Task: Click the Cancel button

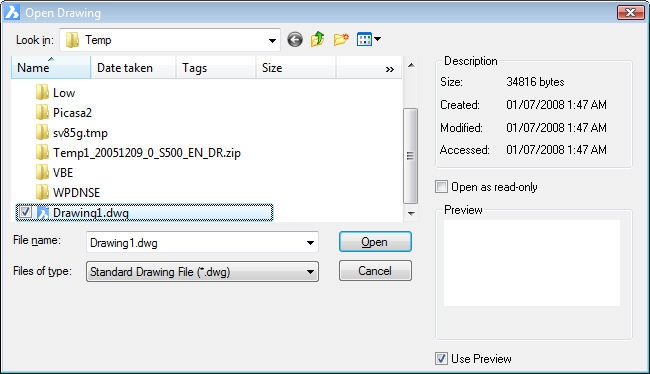Action: coord(375,271)
